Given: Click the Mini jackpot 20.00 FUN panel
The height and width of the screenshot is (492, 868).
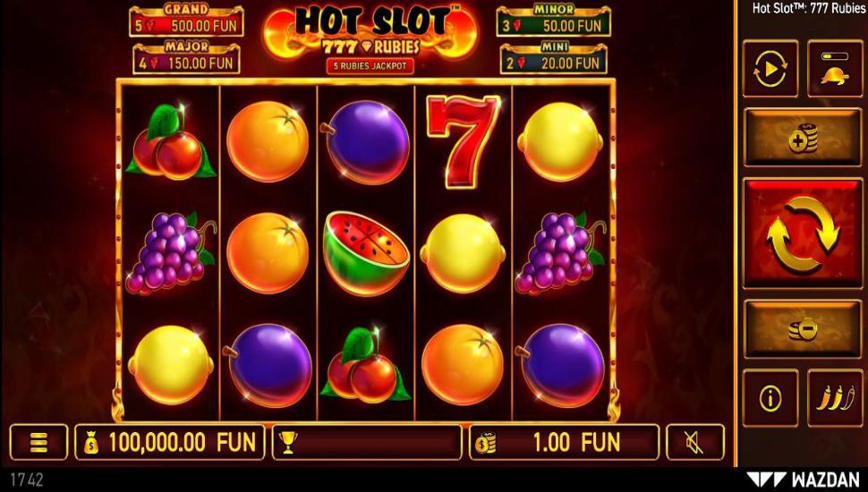Looking at the screenshot, I should click(x=554, y=57).
